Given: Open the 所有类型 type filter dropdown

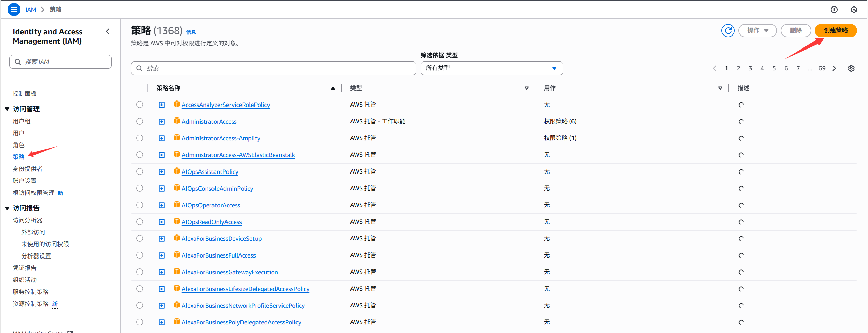Looking at the screenshot, I should click(491, 68).
